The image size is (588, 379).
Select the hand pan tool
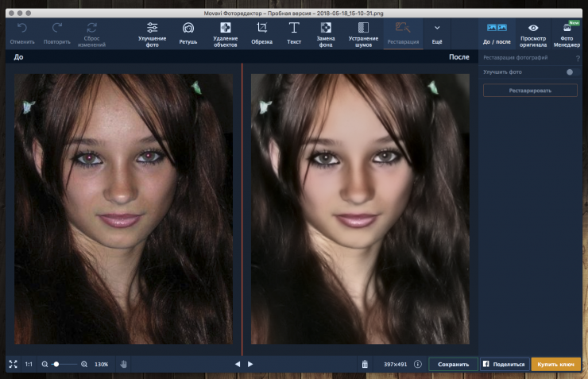(123, 364)
